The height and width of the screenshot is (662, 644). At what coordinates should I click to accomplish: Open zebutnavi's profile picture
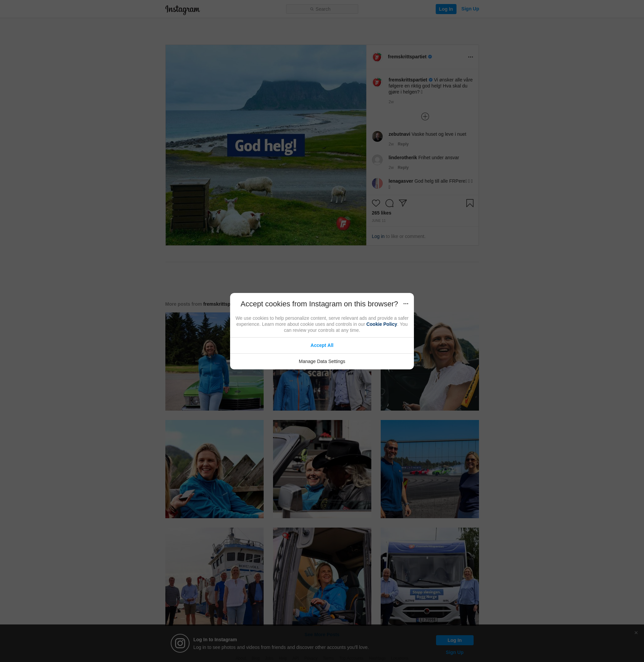pyautogui.click(x=377, y=136)
